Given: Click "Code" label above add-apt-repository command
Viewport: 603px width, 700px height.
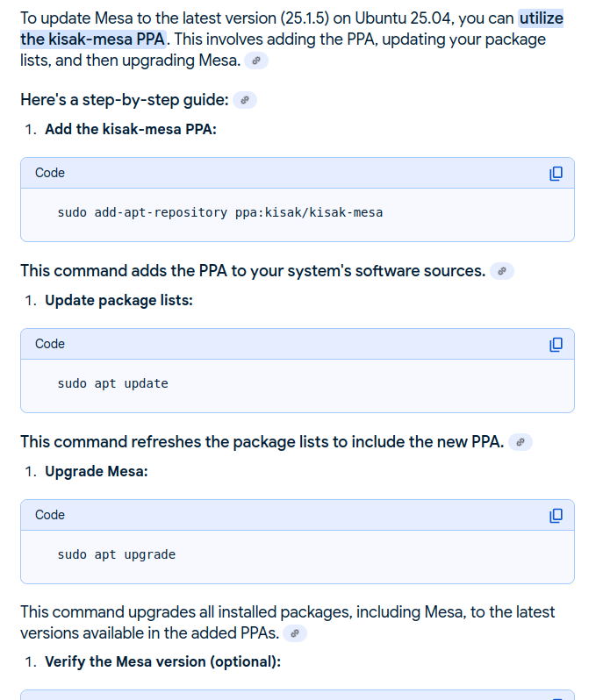Looking at the screenshot, I should (50, 173).
